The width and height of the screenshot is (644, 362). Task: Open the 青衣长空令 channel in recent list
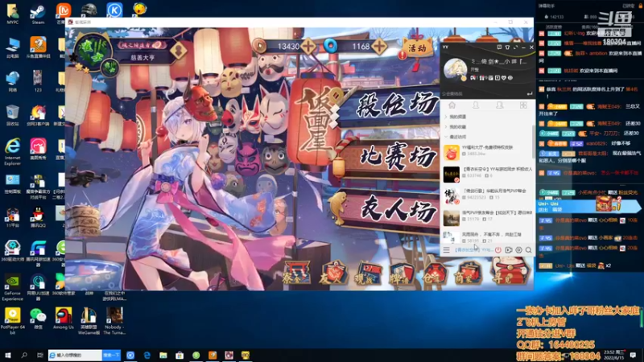tap(487, 174)
